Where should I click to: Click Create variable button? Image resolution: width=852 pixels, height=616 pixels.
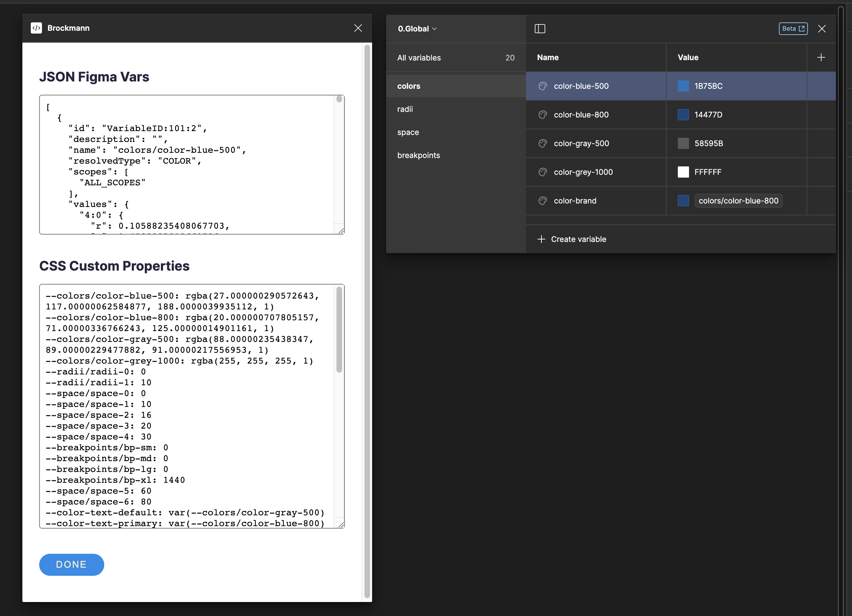tap(572, 239)
